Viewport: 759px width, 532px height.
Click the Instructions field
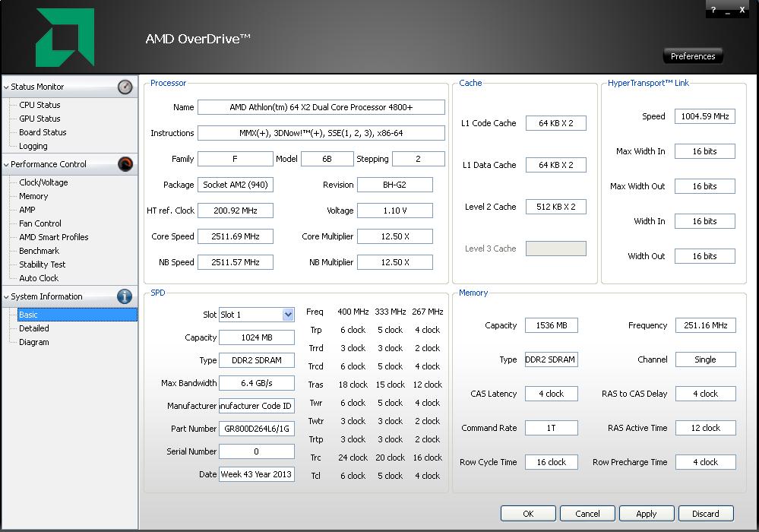[x=321, y=133]
